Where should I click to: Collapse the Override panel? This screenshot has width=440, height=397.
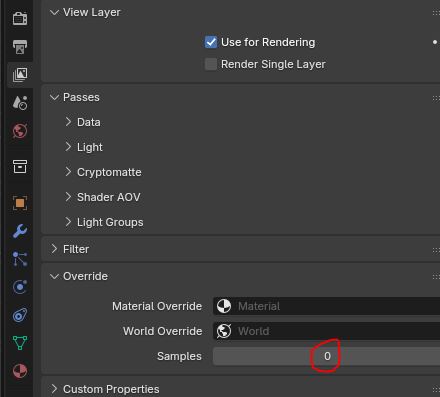[54, 276]
